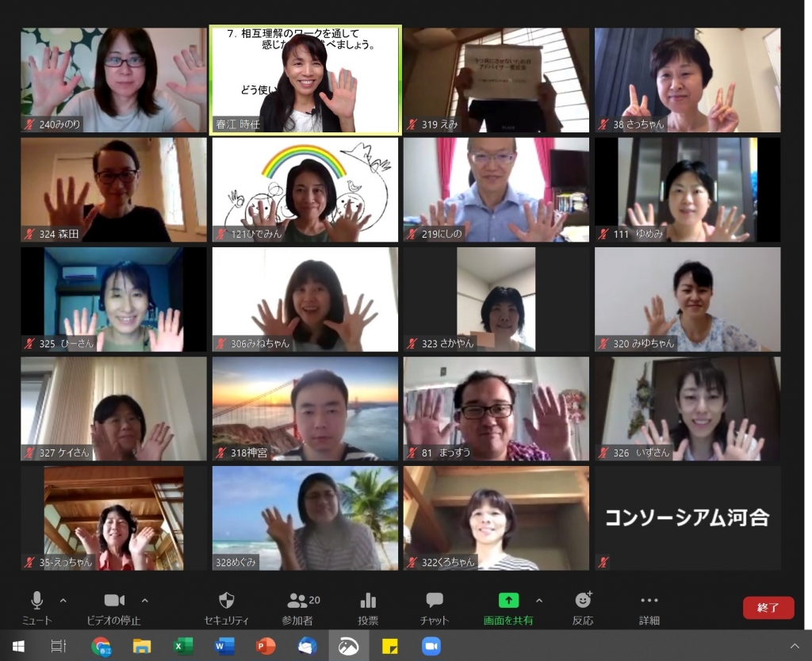This screenshot has height=661, width=812.
Task: Open Excel from the taskbar
Action: point(183,646)
